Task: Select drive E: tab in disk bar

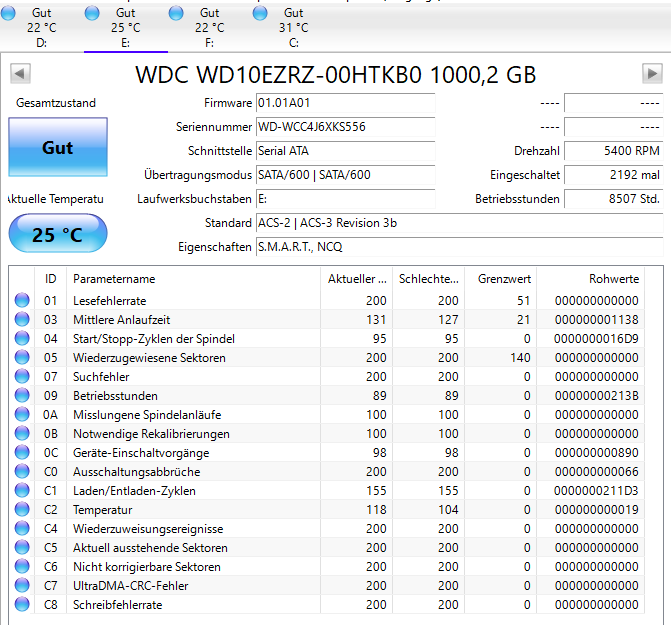Action: point(125,28)
